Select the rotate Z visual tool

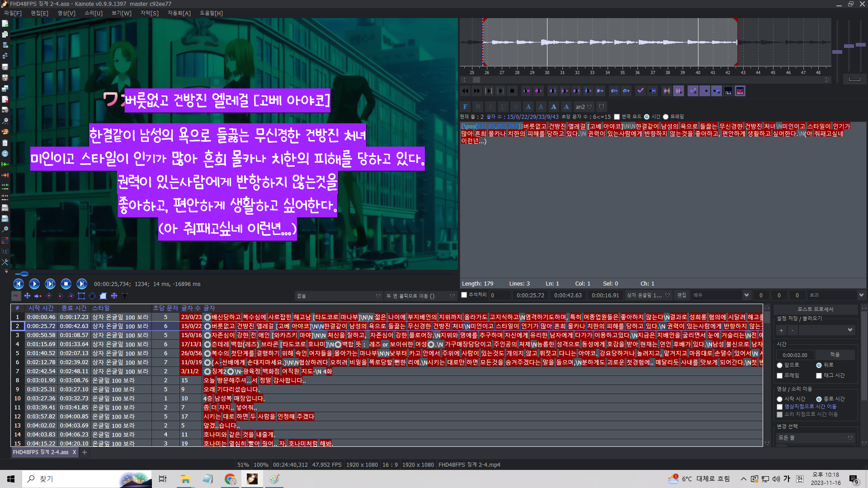tap(60, 296)
